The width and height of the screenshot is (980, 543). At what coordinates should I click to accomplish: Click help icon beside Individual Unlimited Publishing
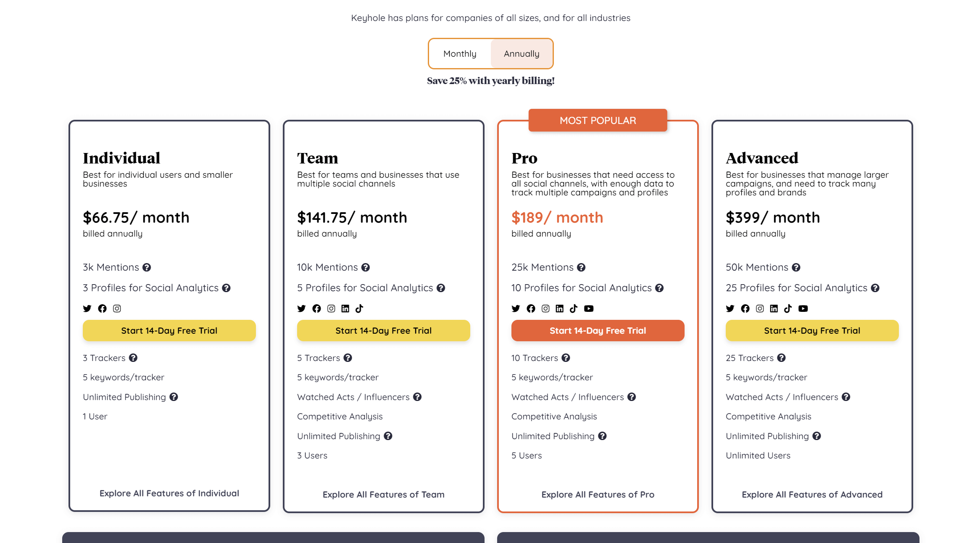pos(174,397)
